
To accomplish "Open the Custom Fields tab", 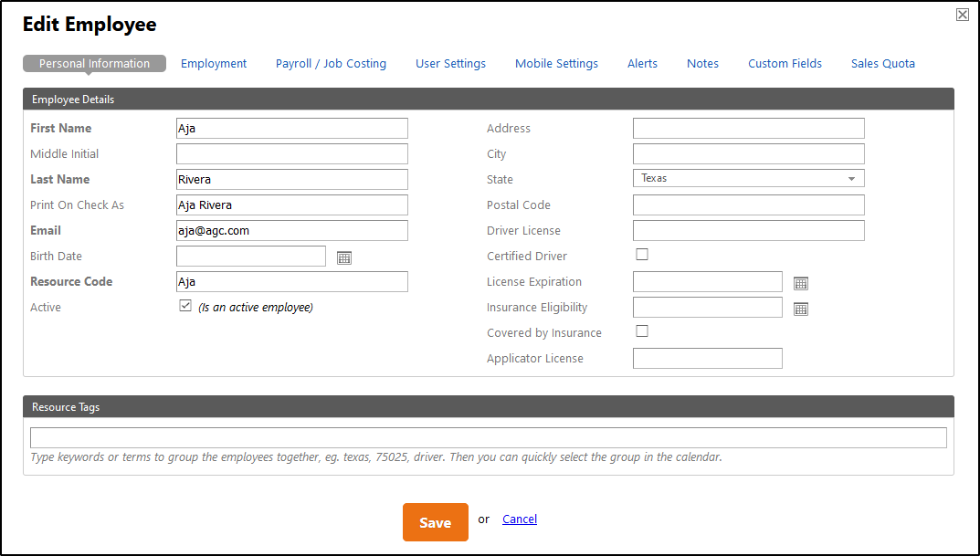I will tap(785, 64).
